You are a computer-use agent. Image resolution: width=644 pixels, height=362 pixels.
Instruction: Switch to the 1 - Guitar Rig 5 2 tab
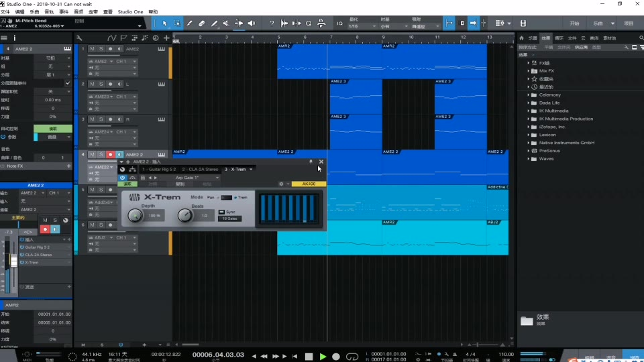coord(159,169)
